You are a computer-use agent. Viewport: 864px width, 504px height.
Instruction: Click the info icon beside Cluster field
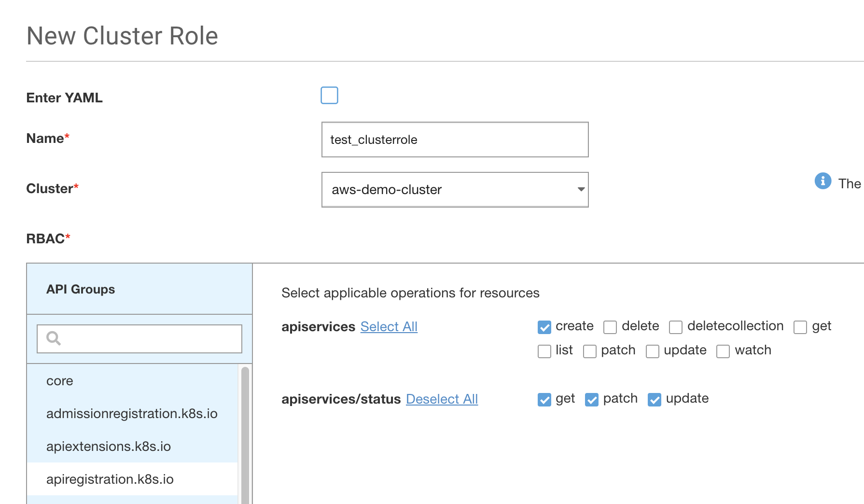click(x=822, y=181)
